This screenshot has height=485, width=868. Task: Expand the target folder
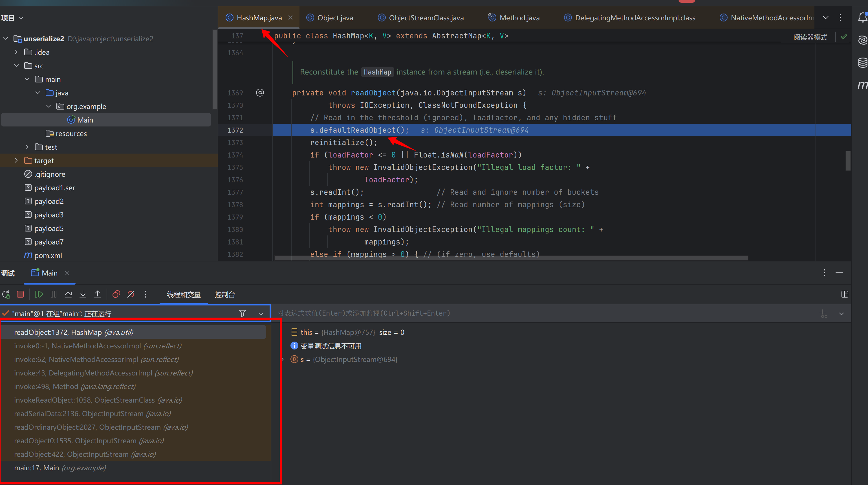pyautogui.click(x=16, y=161)
